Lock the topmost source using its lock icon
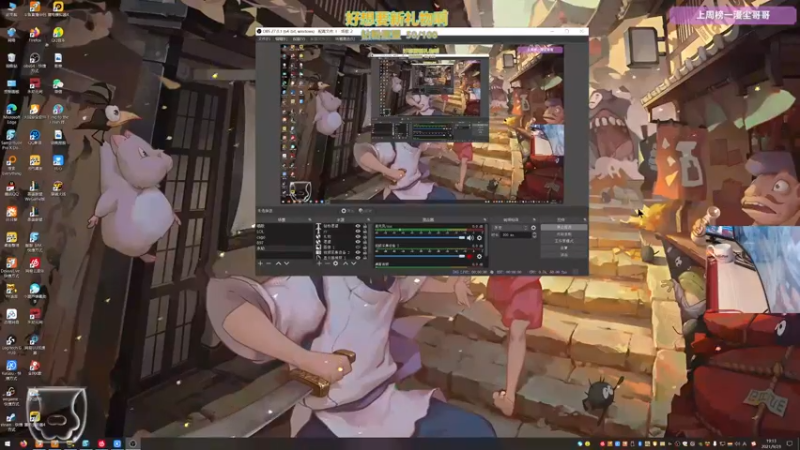Screen dimensions: 800x450 click(365, 226)
